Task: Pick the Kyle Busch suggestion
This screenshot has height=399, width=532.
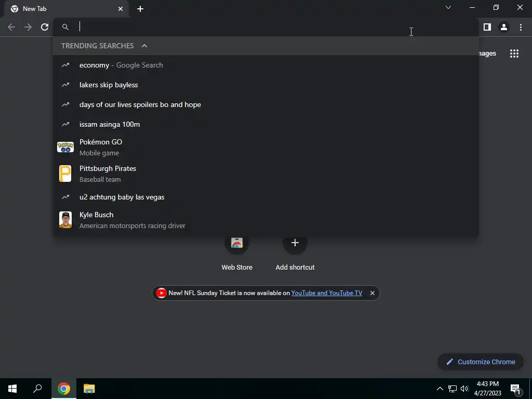Action: pyautogui.click(x=266, y=220)
